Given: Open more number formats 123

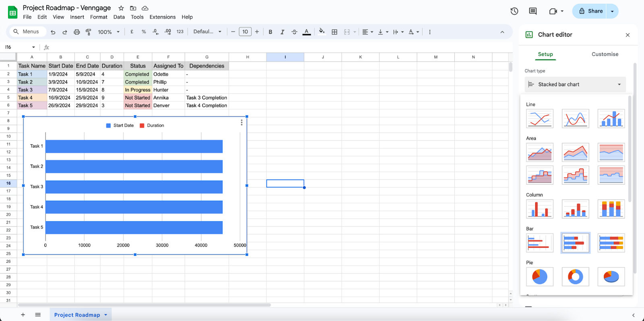Looking at the screenshot, I should 180,32.
